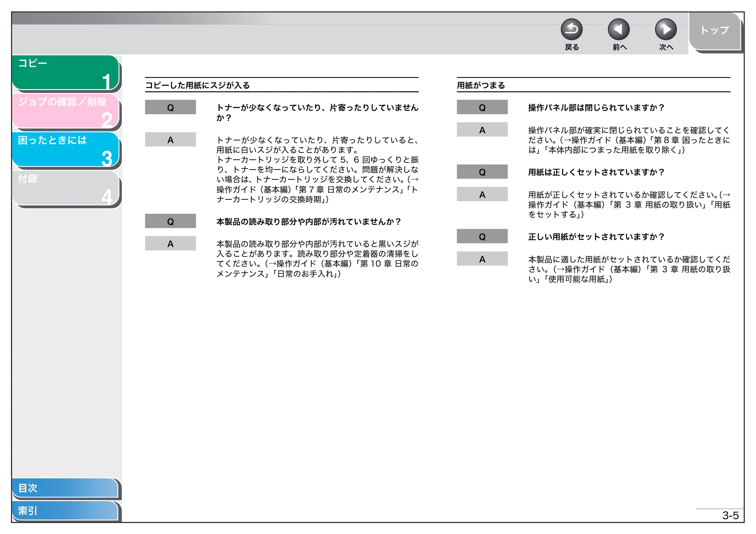
Task: Click reference 第 8 章 困ったときには
Action: [629, 145]
